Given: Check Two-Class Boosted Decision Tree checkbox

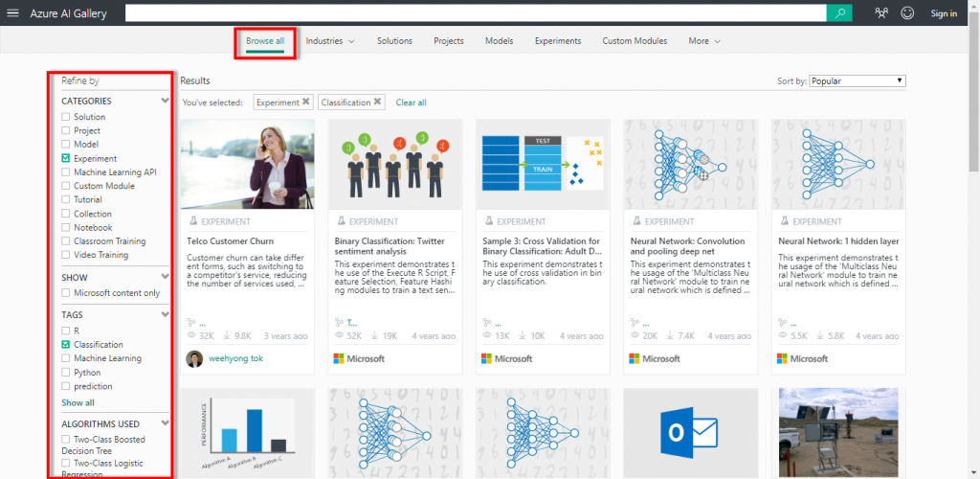Looking at the screenshot, I should 66,440.
